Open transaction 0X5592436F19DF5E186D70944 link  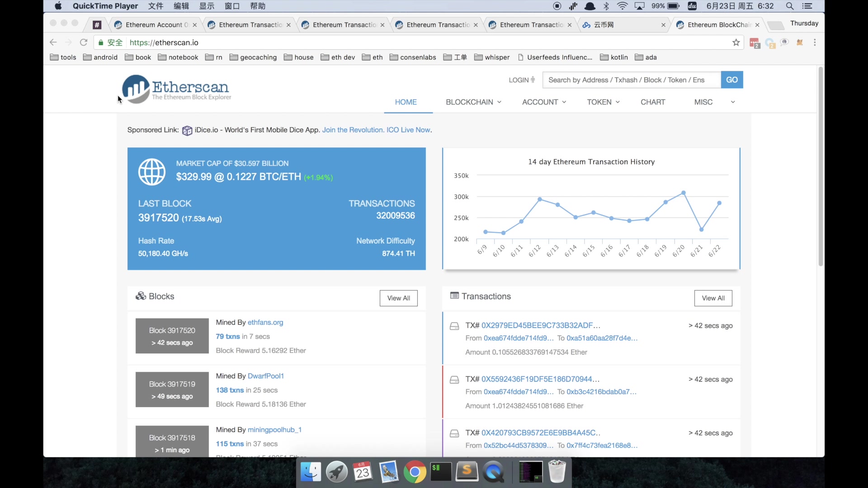(540, 380)
